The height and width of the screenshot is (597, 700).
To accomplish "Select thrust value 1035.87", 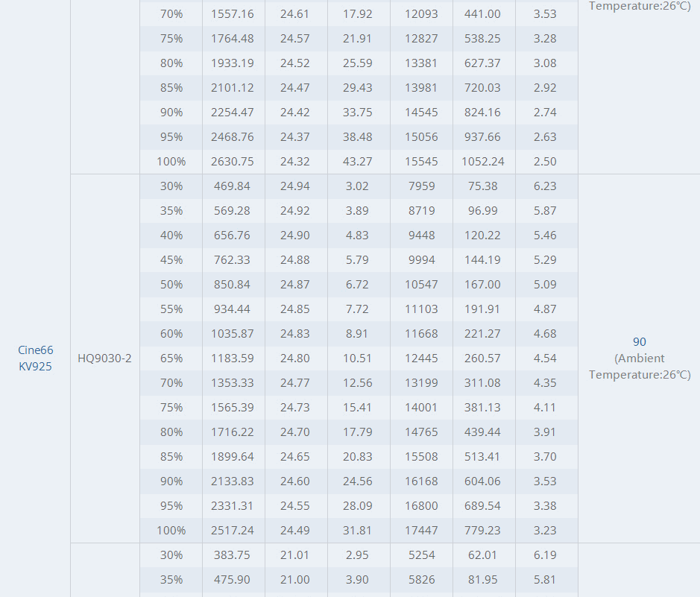I will (233, 334).
